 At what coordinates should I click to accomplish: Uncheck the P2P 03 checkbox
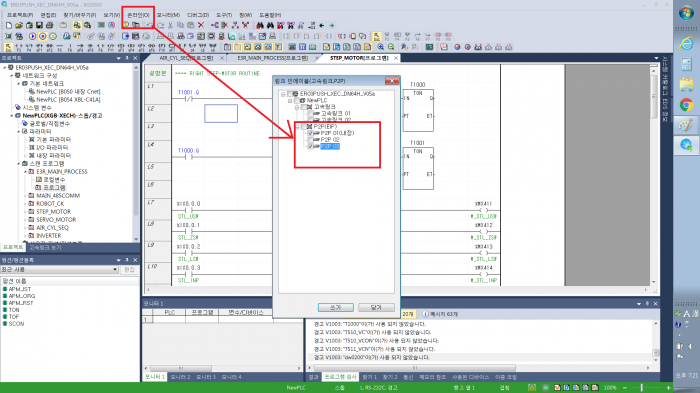click(311, 146)
